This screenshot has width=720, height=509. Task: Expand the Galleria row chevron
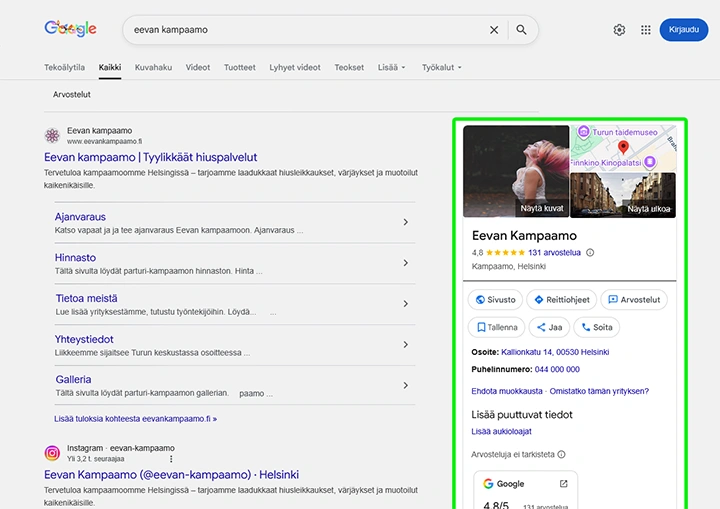tap(405, 385)
